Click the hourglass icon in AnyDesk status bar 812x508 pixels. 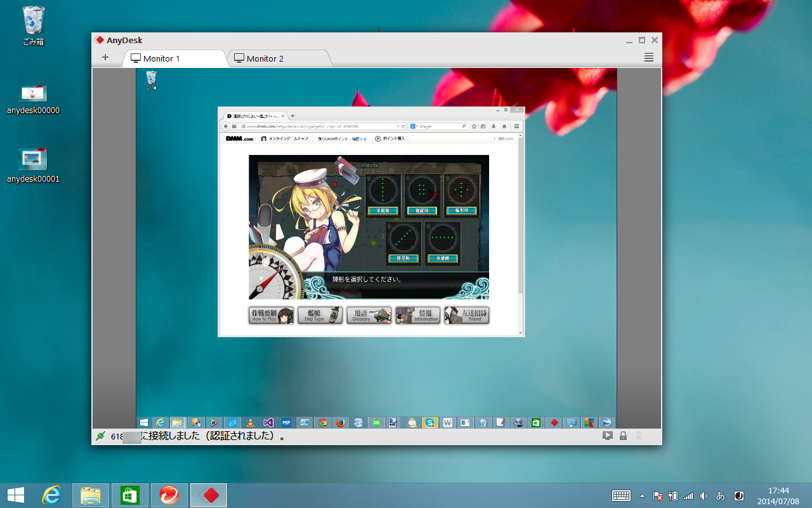tap(639, 436)
